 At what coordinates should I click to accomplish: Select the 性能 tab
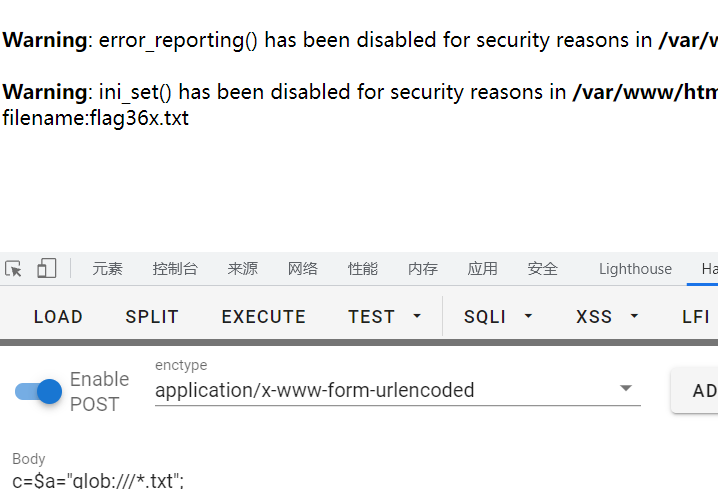(362, 269)
